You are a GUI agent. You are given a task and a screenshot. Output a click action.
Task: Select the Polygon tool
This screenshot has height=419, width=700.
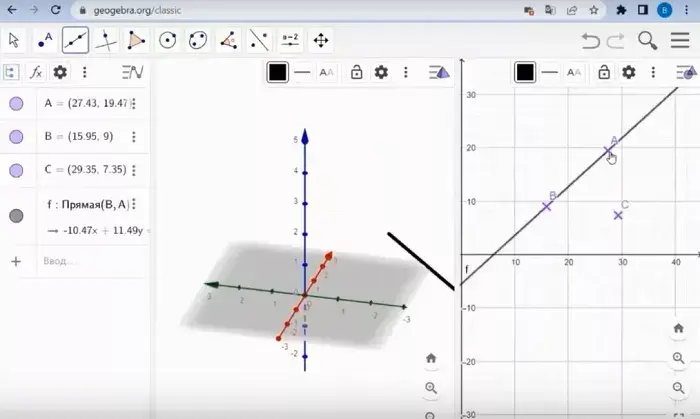137,41
